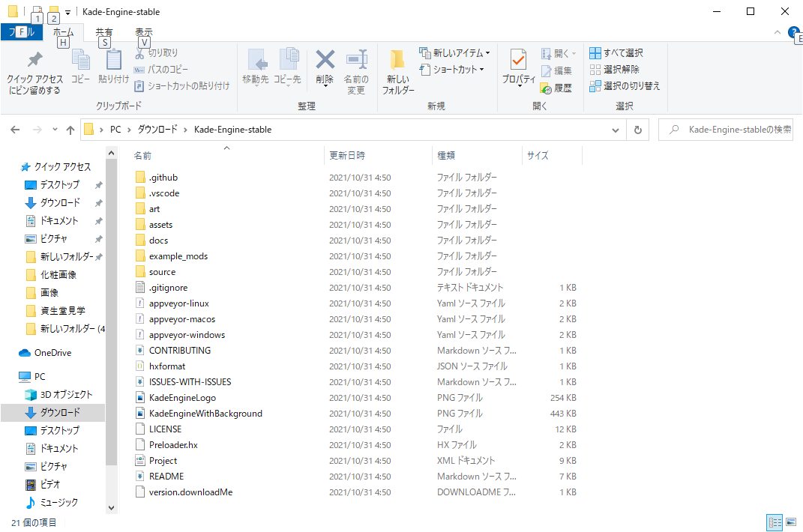This screenshot has width=803, height=532.
Task: Click Copy path (パスのコピー)
Action: click(160, 70)
